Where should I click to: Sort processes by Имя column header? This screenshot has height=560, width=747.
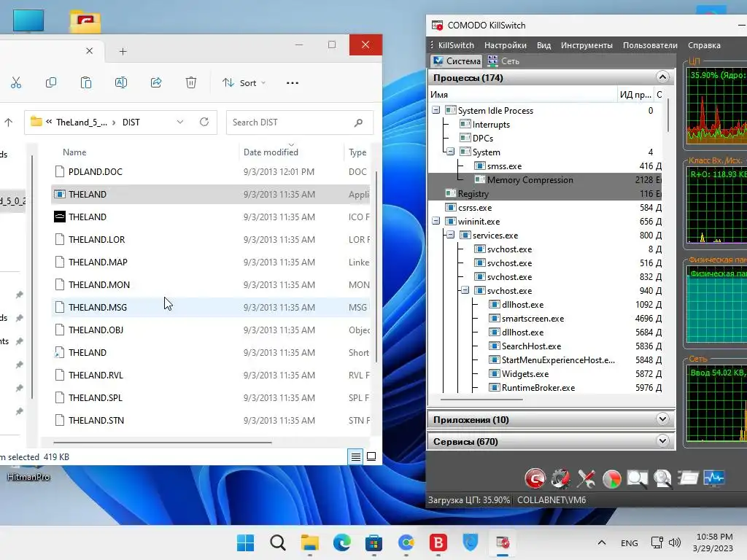coord(522,94)
